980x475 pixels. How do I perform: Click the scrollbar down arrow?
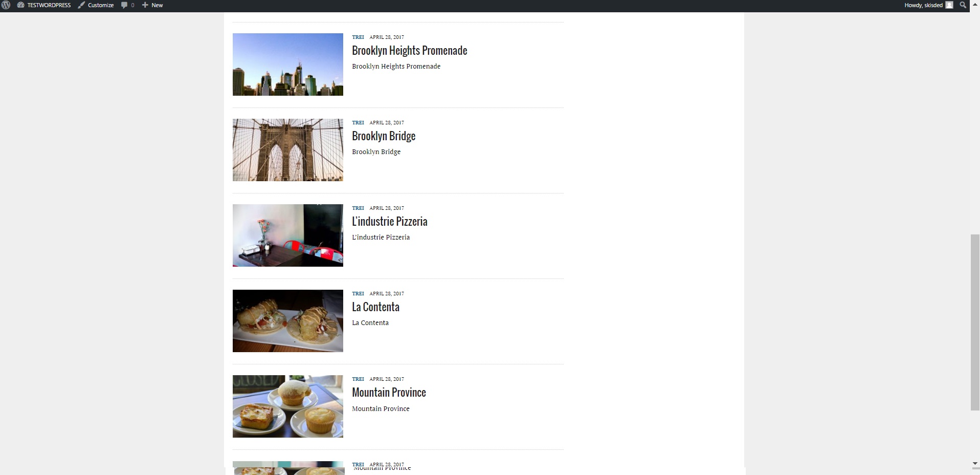click(x=975, y=464)
